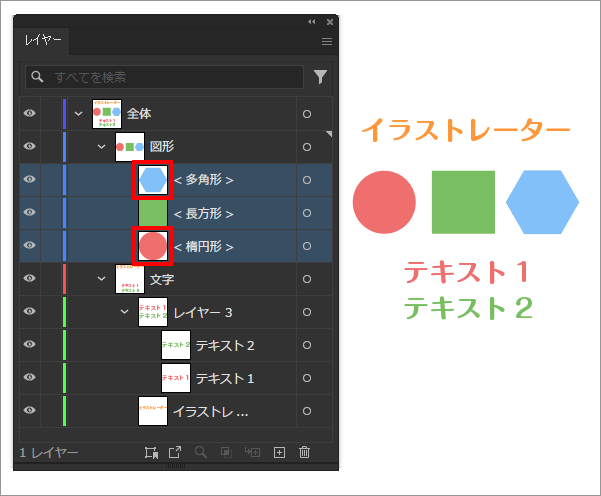Select the レイヤー 3 name
The height and width of the screenshot is (496, 601).
(203, 313)
